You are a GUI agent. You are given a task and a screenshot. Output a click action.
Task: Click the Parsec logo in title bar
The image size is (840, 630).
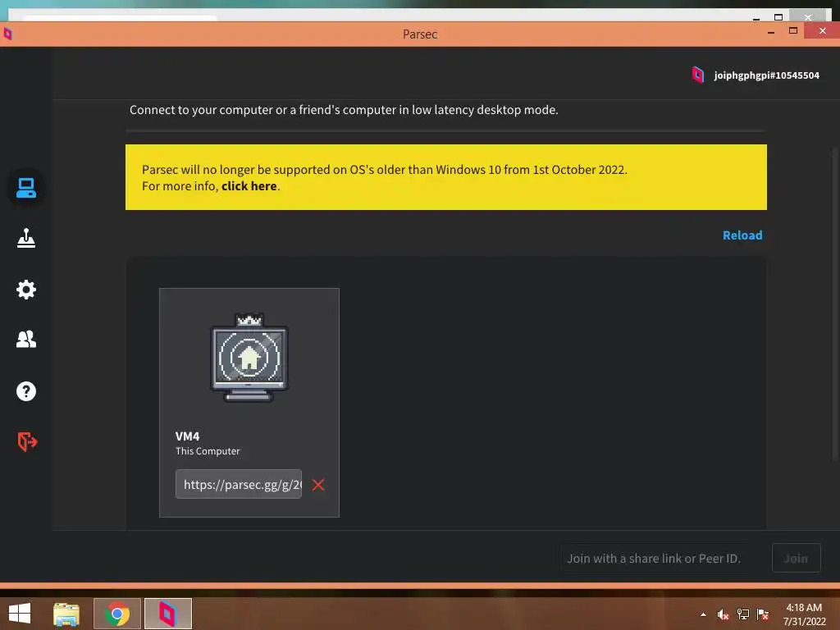coord(7,34)
